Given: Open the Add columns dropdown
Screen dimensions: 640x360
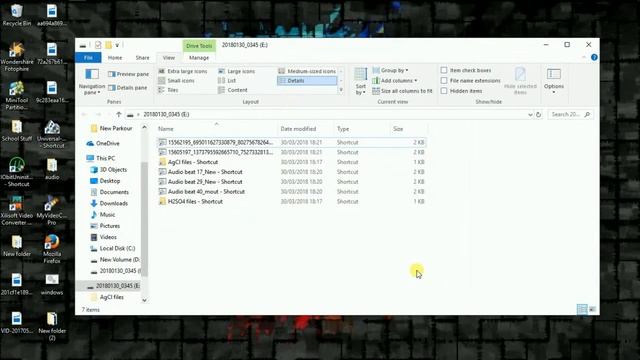Looking at the screenshot, I should [x=395, y=80].
